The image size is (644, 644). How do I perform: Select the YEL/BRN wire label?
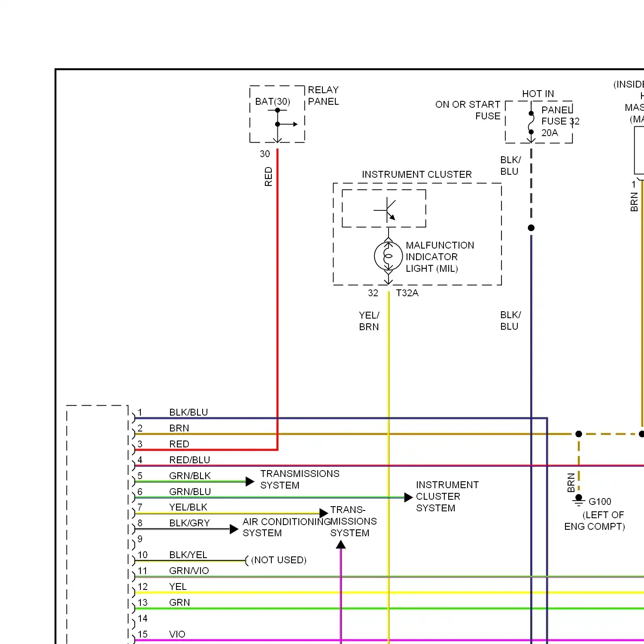click(x=369, y=321)
